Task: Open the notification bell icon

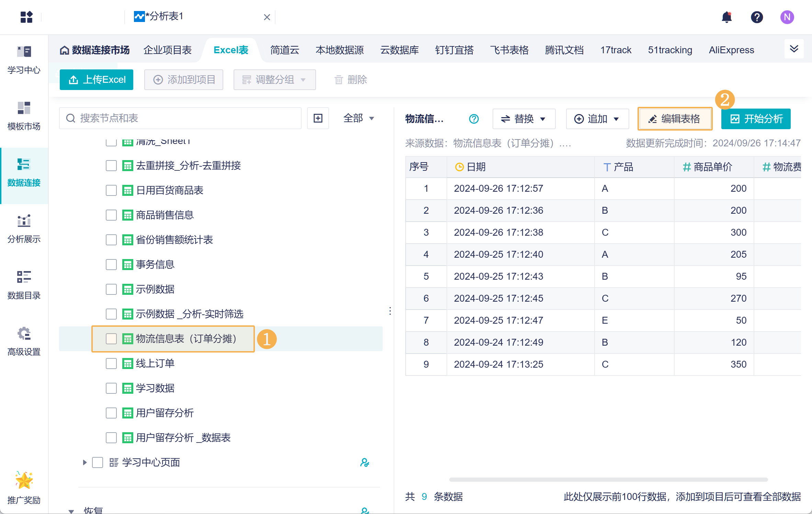Action: pos(726,17)
